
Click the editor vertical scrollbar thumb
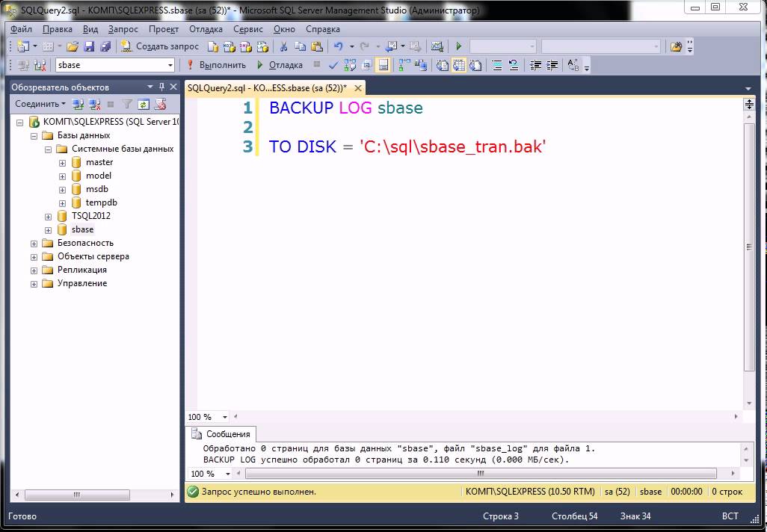tap(749, 247)
